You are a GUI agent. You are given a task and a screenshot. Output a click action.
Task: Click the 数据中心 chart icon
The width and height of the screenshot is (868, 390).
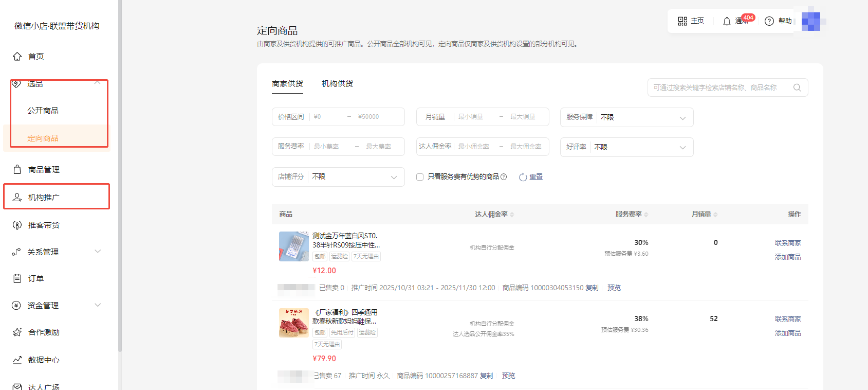coord(17,360)
